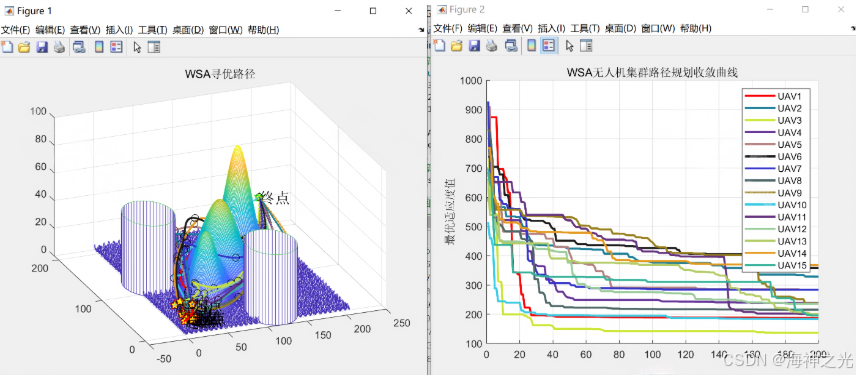Dock Figure 1 using the small arrow
The width and height of the screenshot is (857, 375).
coord(421,30)
